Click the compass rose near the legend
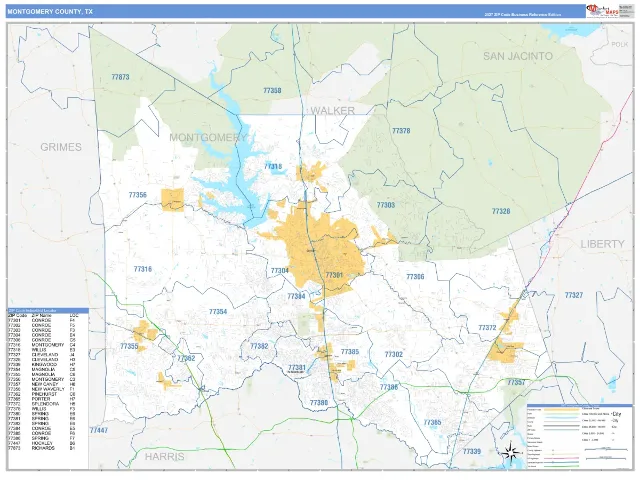This screenshot has height=480, width=640. click(x=511, y=453)
